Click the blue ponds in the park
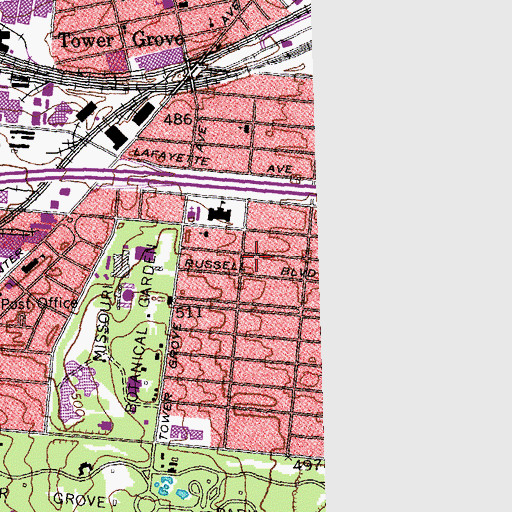 pyautogui.click(x=172, y=488)
